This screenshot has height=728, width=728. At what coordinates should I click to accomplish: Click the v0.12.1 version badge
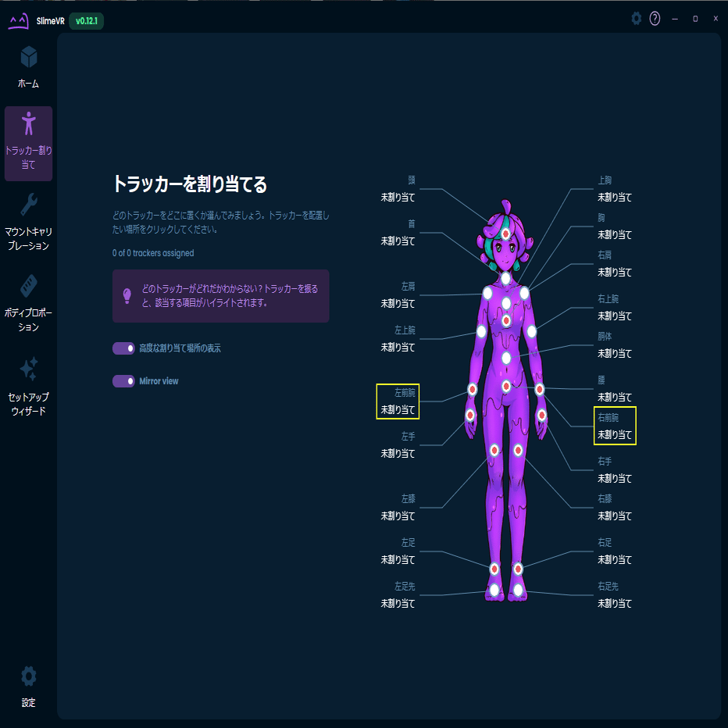tap(85, 22)
